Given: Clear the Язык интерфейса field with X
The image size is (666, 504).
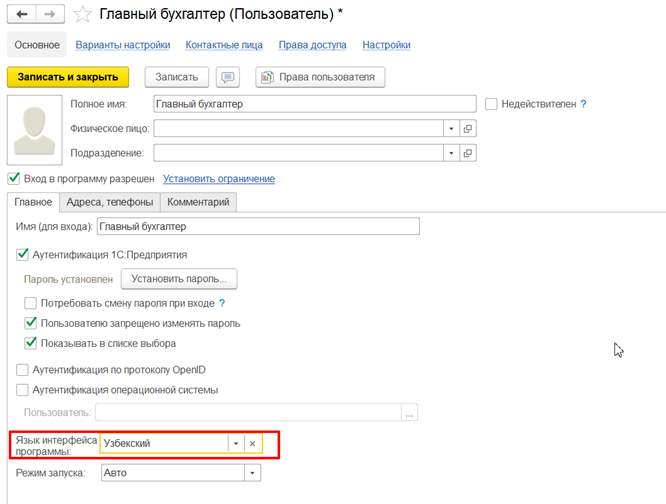Looking at the screenshot, I should tap(253, 443).
